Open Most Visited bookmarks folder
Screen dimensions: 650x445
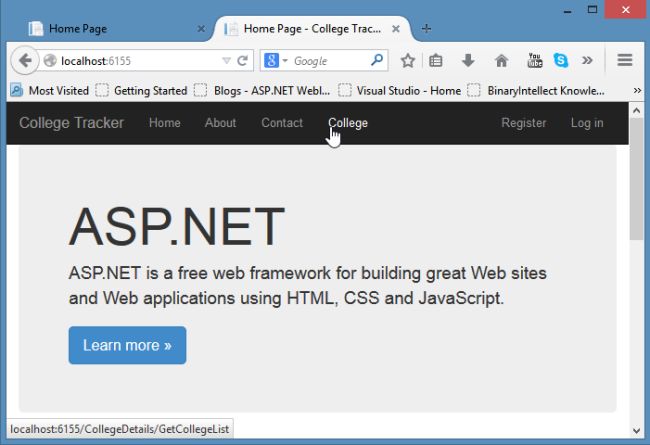click(x=50, y=90)
